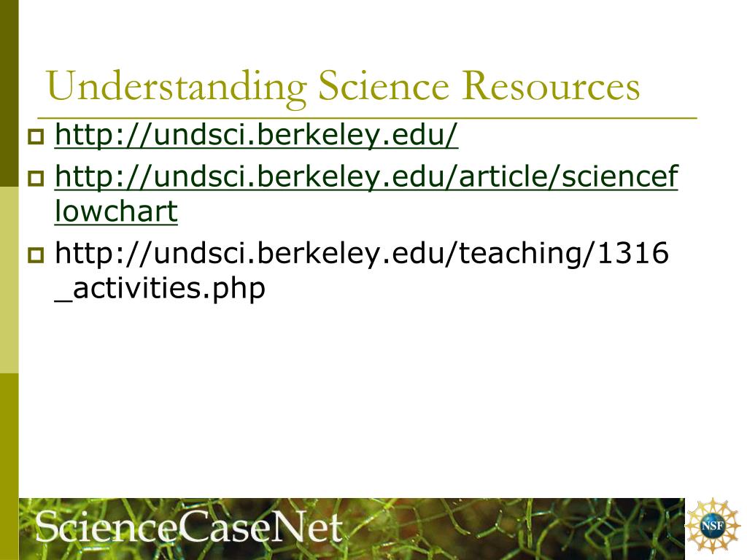Click the dark olive sidebar block
Screen dimensions: 747x560
(9, 93)
